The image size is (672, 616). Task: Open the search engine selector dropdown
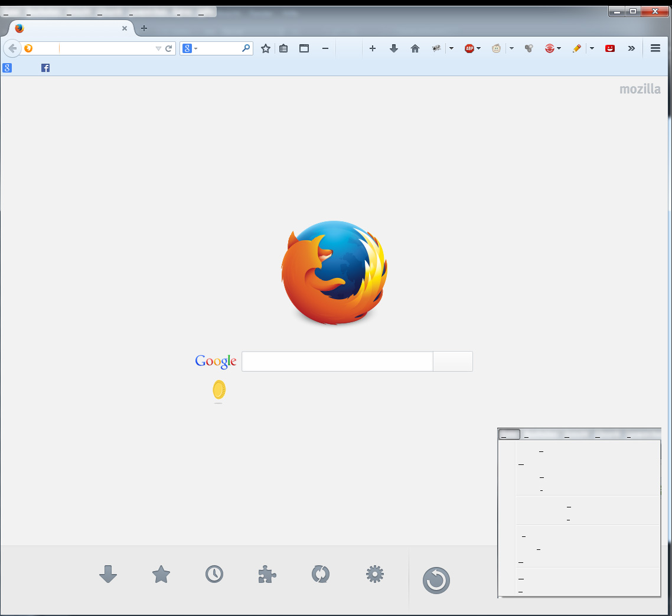coord(190,48)
